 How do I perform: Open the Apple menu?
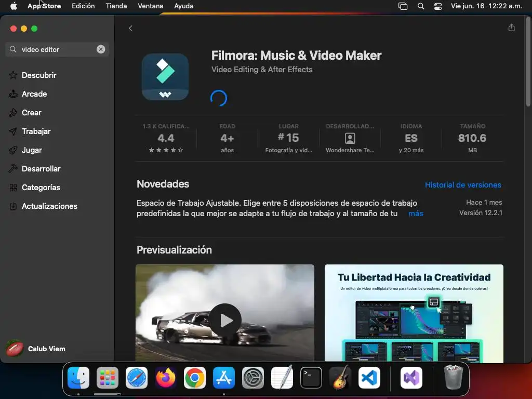(14, 6)
